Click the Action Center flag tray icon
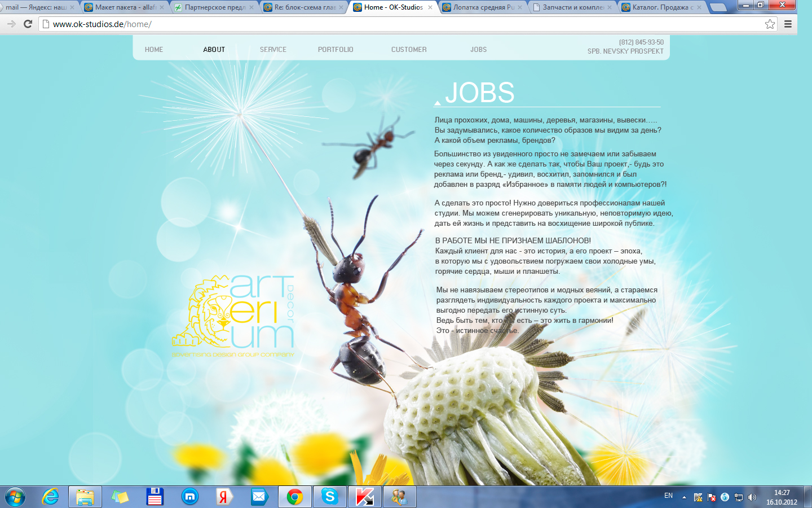This screenshot has width=812, height=508. tap(712, 497)
